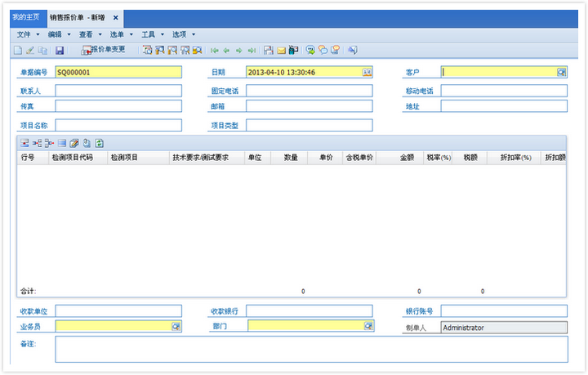The width and height of the screenshot is (588, 375).
Task: Click the yellow folder search icon
Action: [198, 51]
